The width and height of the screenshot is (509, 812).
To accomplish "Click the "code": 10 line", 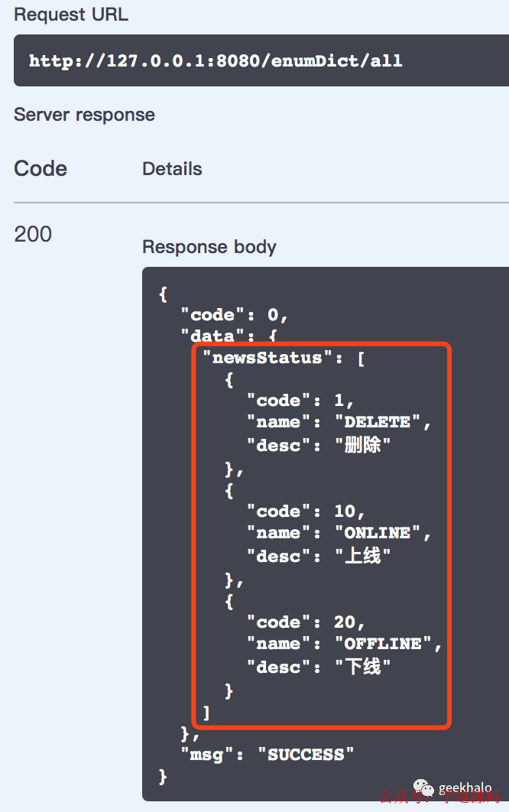I will tap(306, 511).
